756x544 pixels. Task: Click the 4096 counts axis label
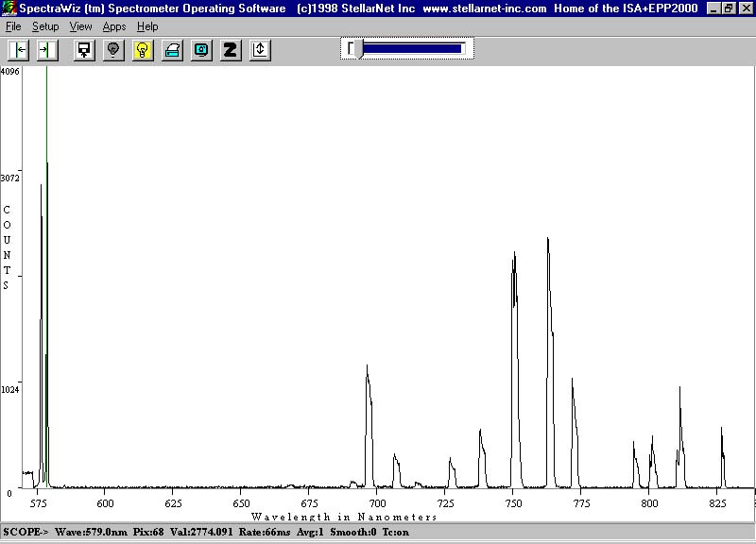pyautogui.click(x=10, y=72)
